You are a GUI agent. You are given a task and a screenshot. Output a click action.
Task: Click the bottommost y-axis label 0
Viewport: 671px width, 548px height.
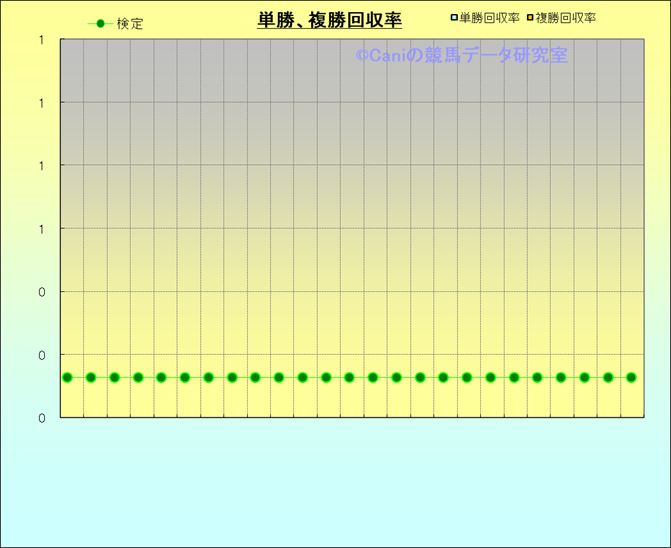(x=41, y=418)
